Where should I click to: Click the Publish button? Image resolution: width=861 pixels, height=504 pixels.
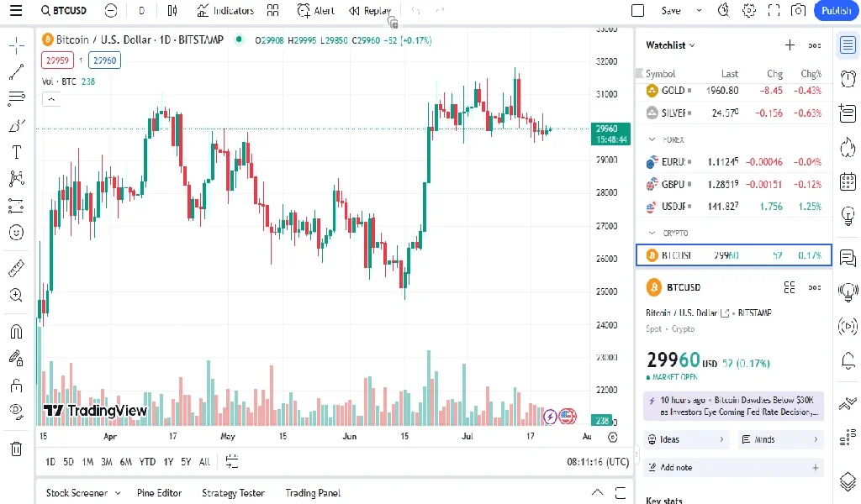835,10
